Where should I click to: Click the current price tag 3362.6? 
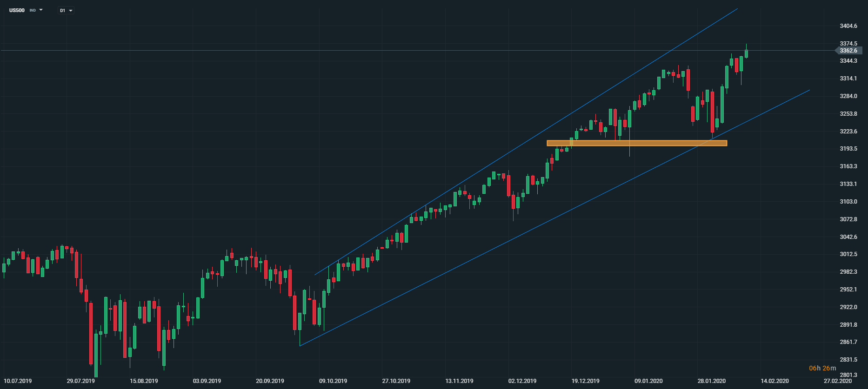[x=849, y=51]
